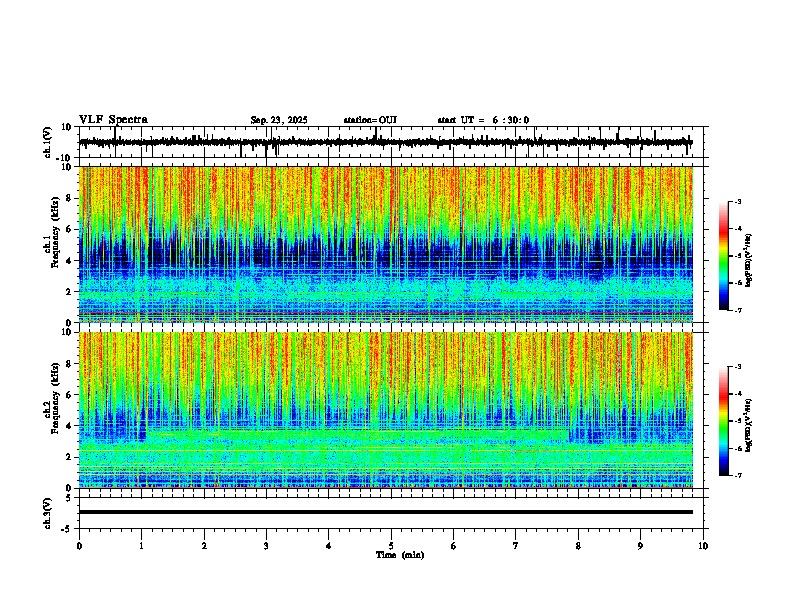Click the "ch.1(V)" axis label
This screenshot has width=792, height=612.
[48, 142]
